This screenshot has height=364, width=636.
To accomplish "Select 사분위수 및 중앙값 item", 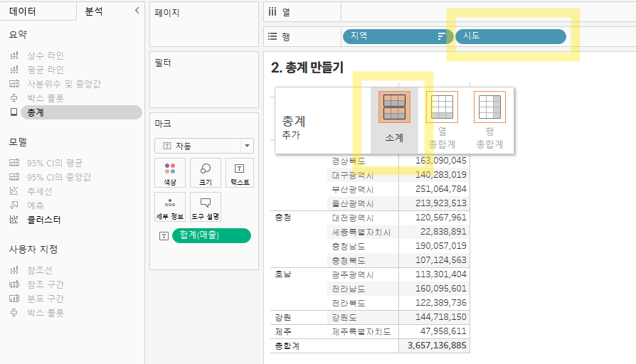I will pyautogui.click(x=64, y=84).
